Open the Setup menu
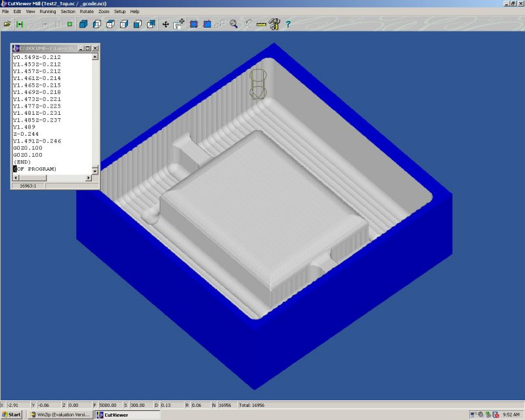Screen dimensions: 525x420 tap(119, 12)
